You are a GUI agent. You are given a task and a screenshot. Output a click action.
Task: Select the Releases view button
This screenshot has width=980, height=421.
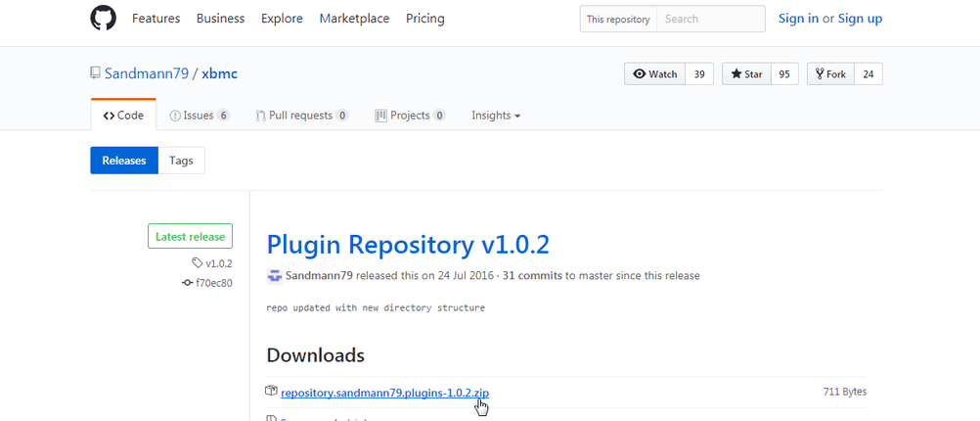tap(124, 161)
